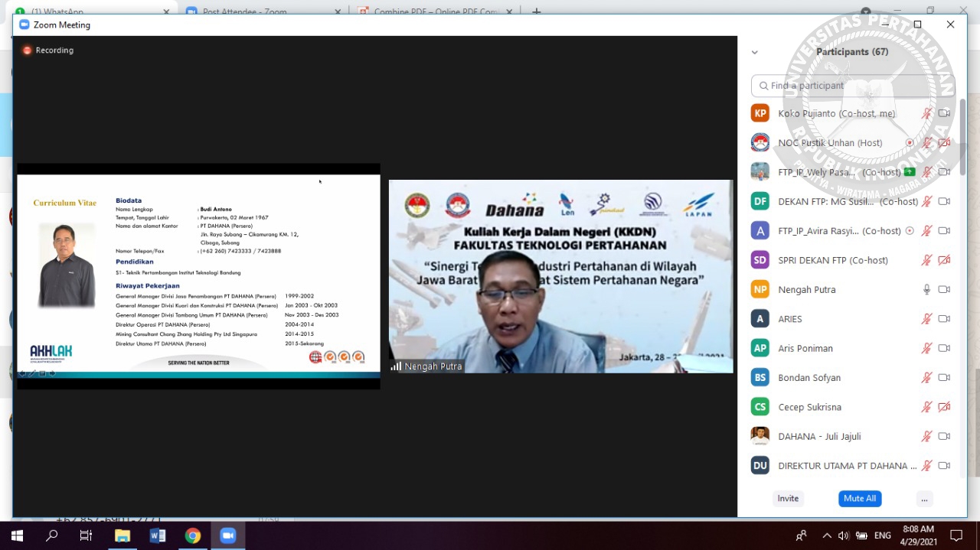
Task: Show hidden system tray icons
Action: coord(826,535)
